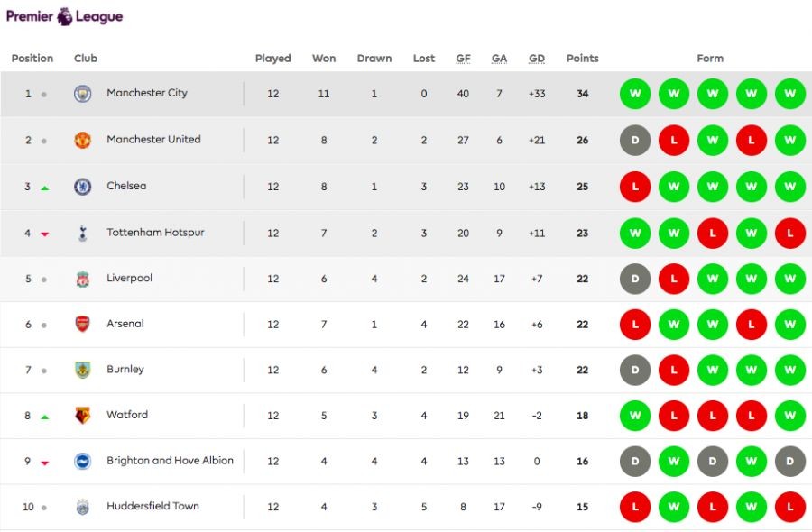Expand Tottenham row via red down arrow

pyautogui.click(x=44, y=234)
